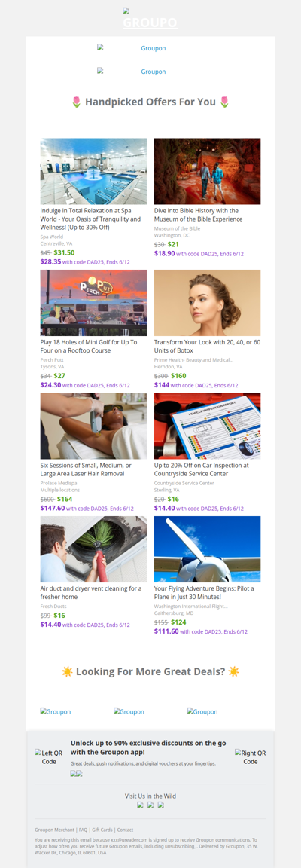The height and width of the screenshot is (868, 301).
Task: Open the 'Your Flying Adventure Begins' deal title
Action: [204, 593]
